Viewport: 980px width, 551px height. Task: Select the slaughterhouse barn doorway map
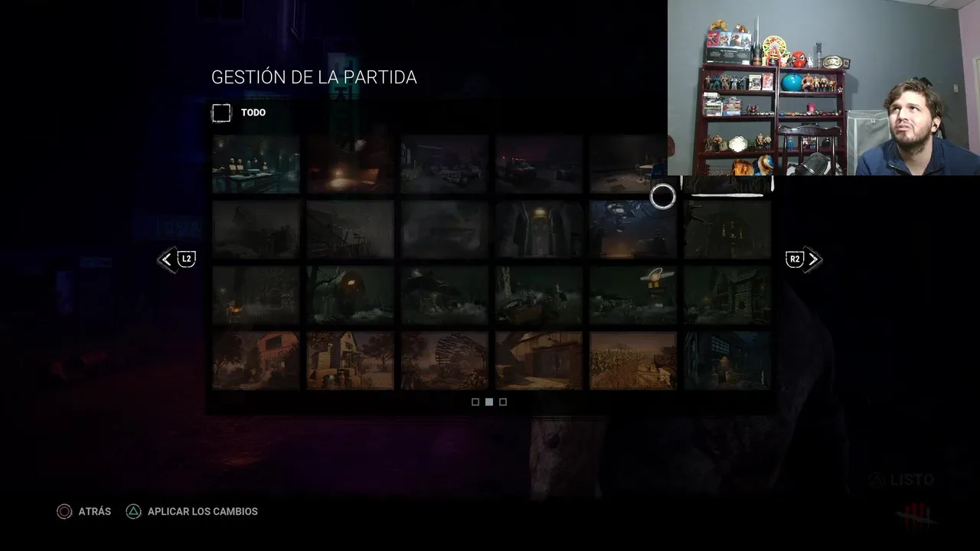coord(539,360)
